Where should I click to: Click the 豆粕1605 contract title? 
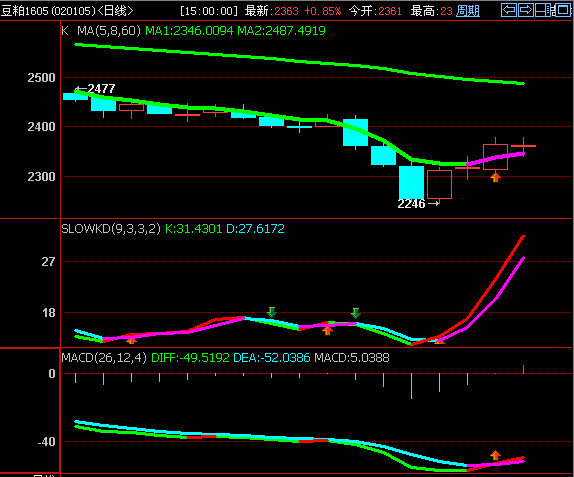click(25, 11)
